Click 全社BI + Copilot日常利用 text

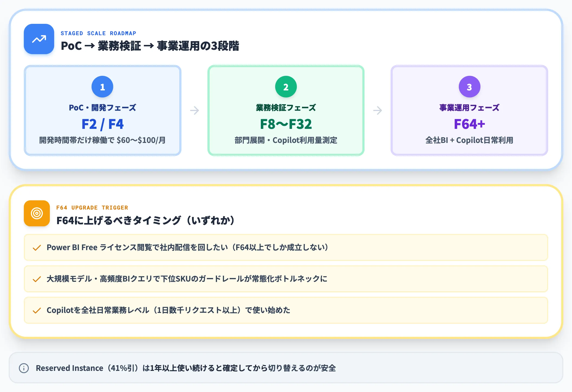point(469,140)
